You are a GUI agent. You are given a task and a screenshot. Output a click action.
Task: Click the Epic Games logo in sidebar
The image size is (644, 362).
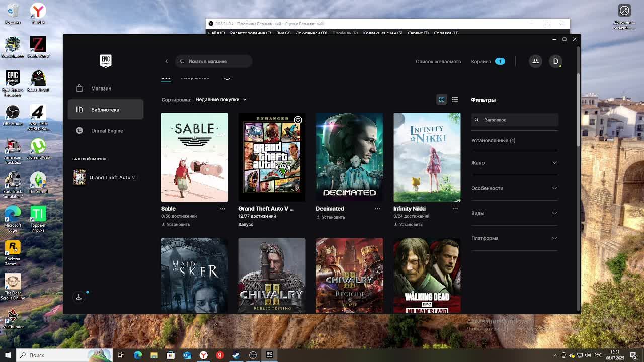(x=105, y=61)
